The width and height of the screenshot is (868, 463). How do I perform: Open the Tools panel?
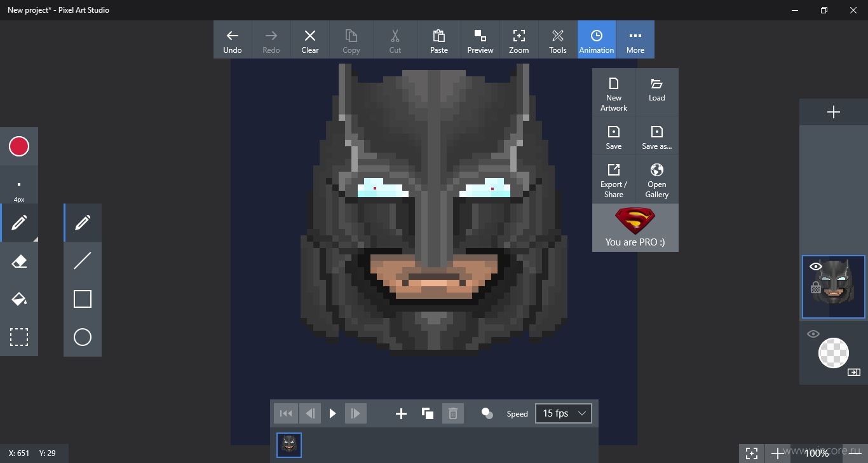[558, 39]
